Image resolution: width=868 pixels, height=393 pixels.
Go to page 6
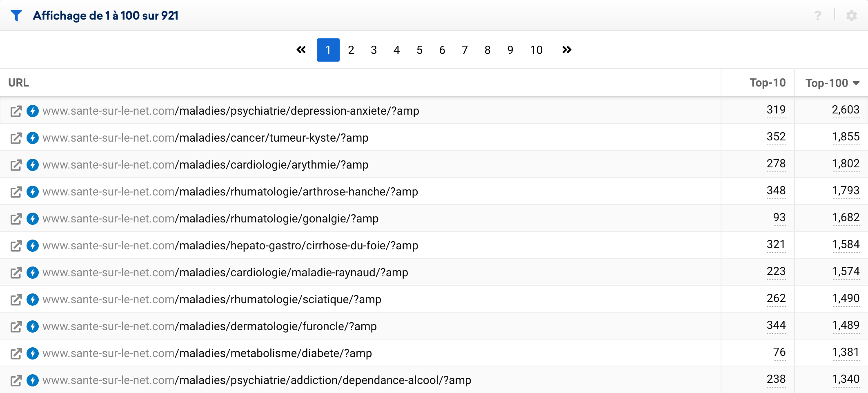(442, 50)
